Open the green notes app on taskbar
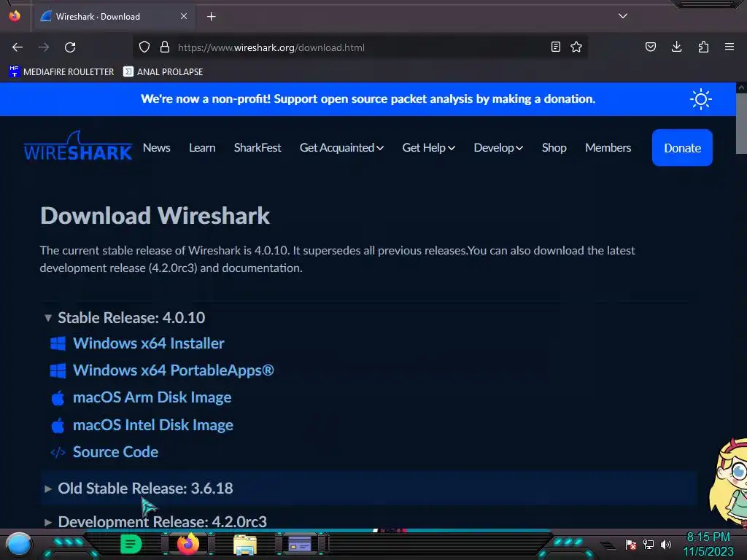 [131, 544]
